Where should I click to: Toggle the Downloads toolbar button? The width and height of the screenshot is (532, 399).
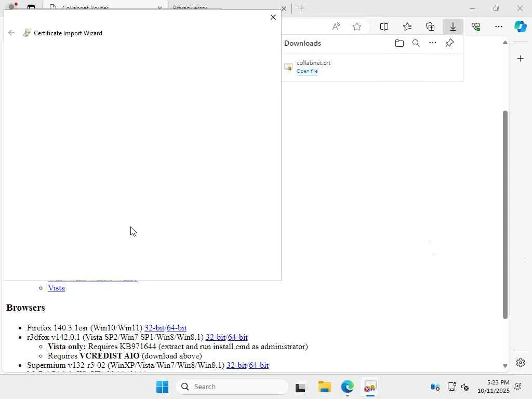pyautogui.click(x=453, y=26)
